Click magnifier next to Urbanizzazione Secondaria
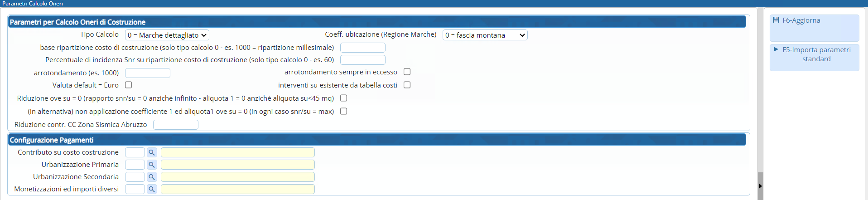This screenshot has width=868, height=200. coord(152,177)
